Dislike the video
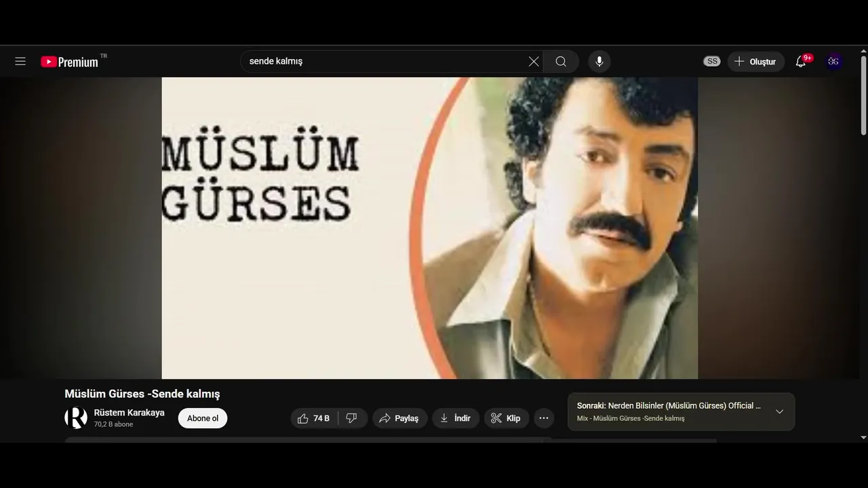This screenshot has height=488, width=868. [x=352, y=418]
